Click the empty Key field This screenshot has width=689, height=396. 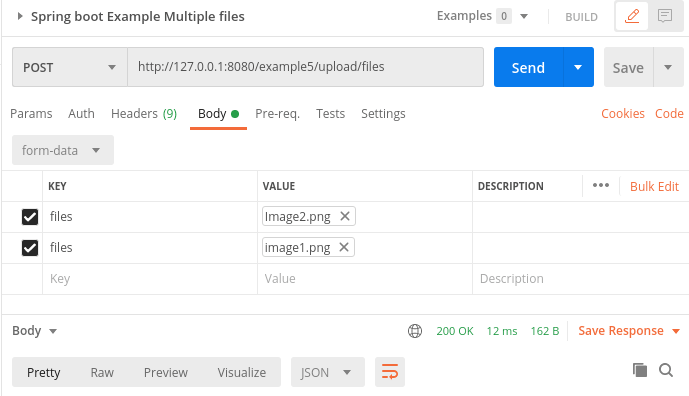point(150,279)
